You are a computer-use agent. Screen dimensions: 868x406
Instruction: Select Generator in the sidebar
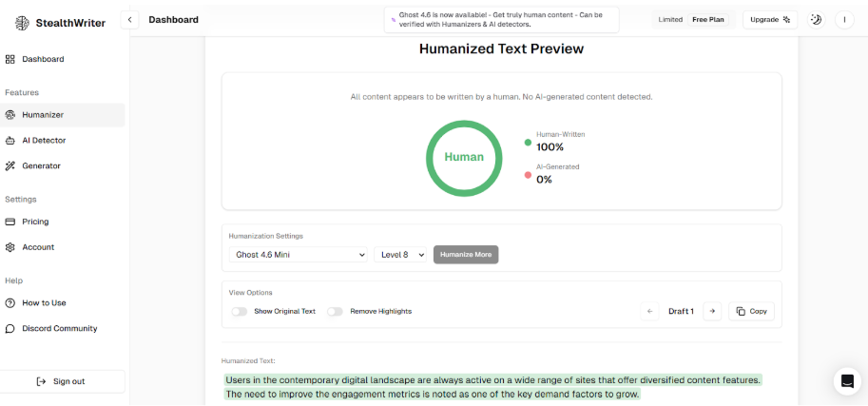click(x=41, y=165)
